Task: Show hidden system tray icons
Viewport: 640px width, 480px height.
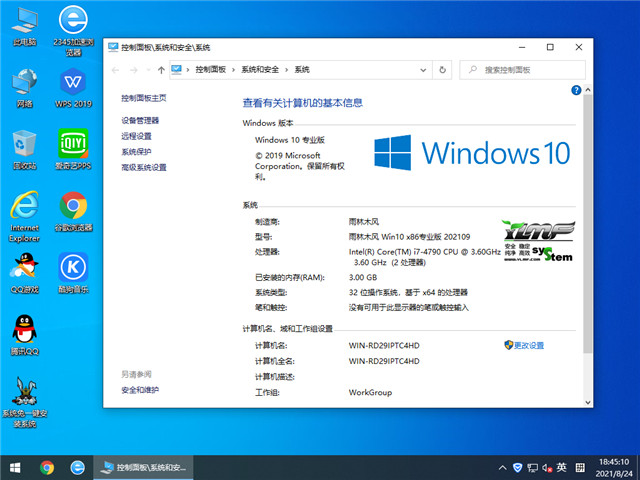Action: pyautogui.click(x=501, y=467)
